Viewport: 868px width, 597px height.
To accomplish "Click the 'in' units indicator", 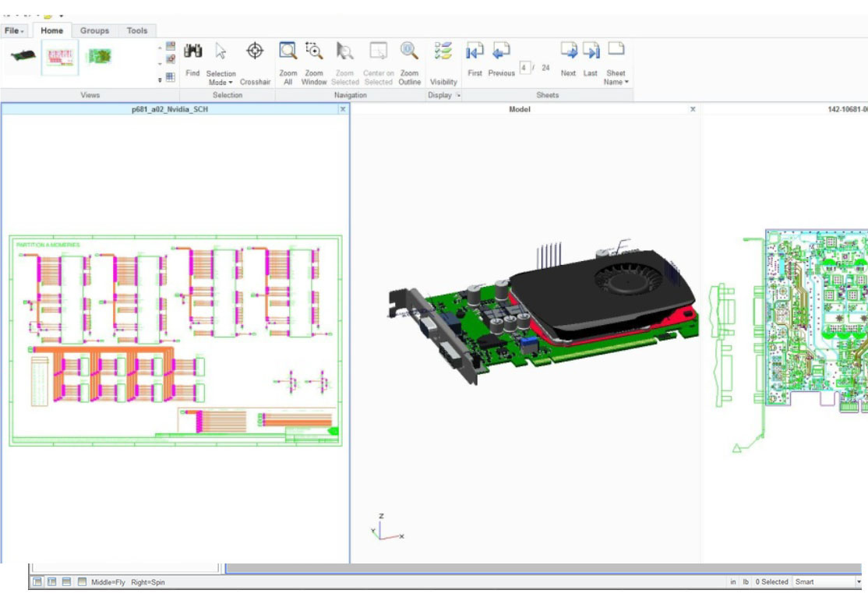I will (x=733, y=582).
